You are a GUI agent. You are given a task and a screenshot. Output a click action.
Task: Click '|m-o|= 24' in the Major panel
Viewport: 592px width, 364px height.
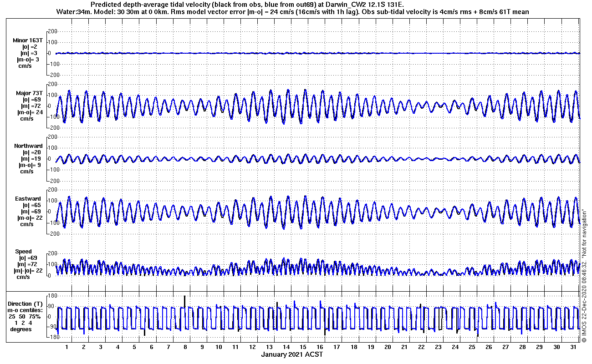coord(31,112)
